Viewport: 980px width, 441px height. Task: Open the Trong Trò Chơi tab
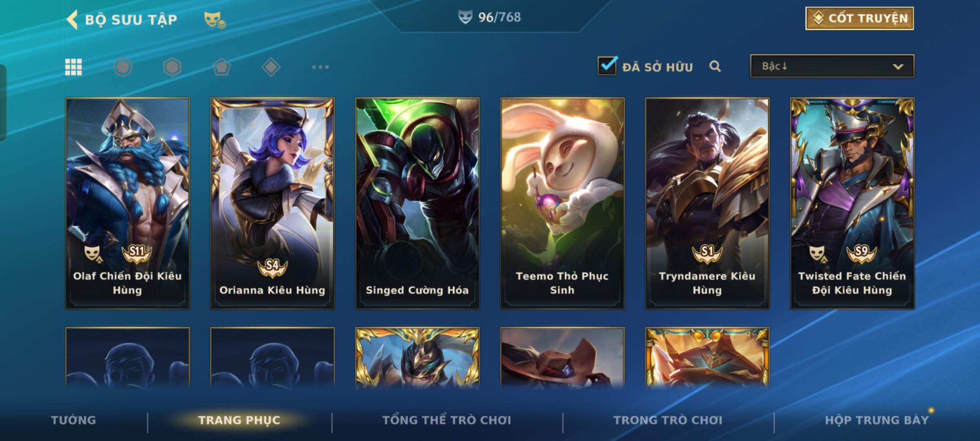click(x=668, y=420)
